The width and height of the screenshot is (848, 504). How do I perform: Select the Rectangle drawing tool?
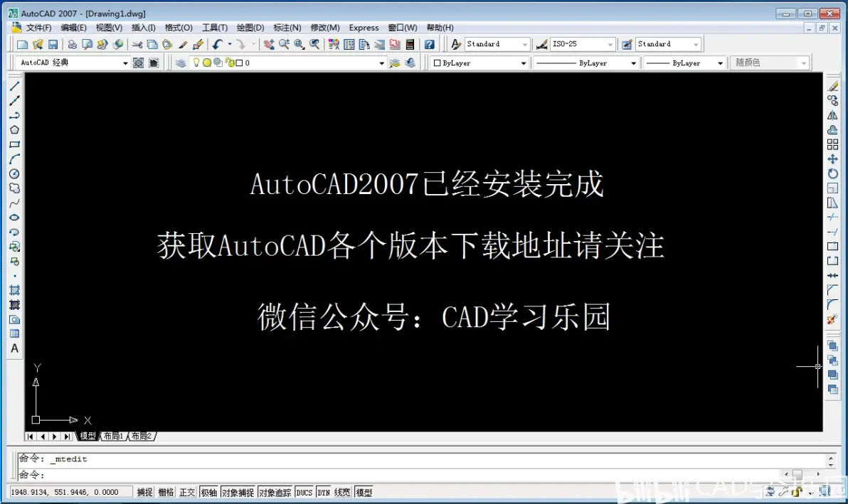pyautogui.click(x=15, y=144)
